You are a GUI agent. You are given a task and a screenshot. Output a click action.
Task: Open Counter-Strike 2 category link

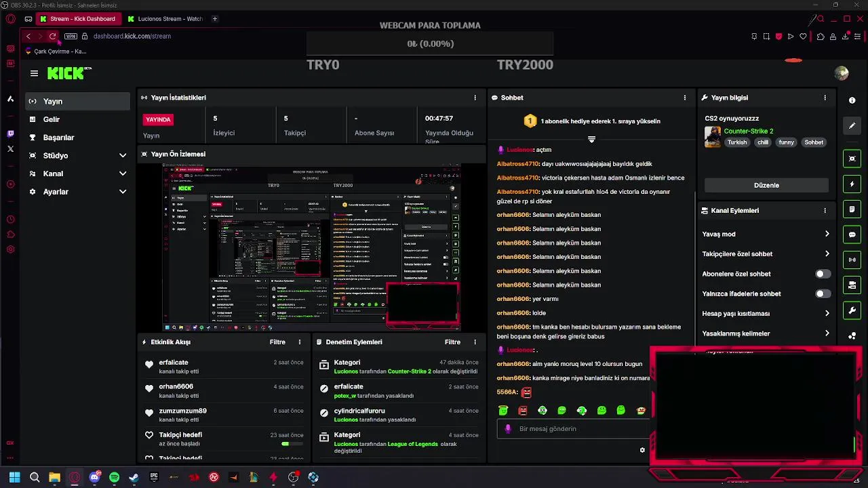click(x=748, y=131)
